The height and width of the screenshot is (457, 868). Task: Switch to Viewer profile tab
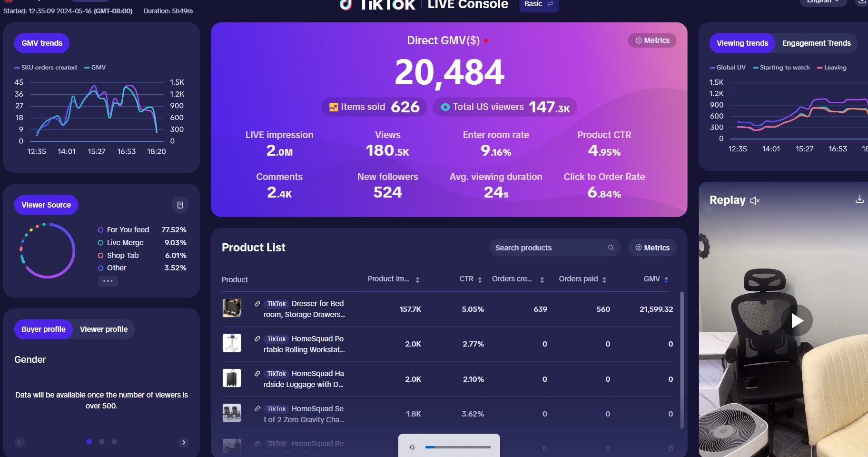(104, 329)
